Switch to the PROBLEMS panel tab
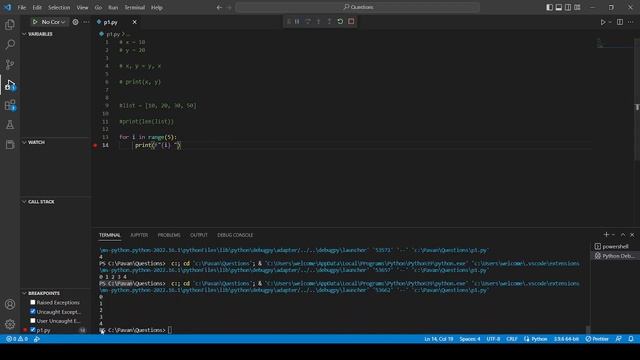This screenshot has height=360, width=640. coord(169,235)
